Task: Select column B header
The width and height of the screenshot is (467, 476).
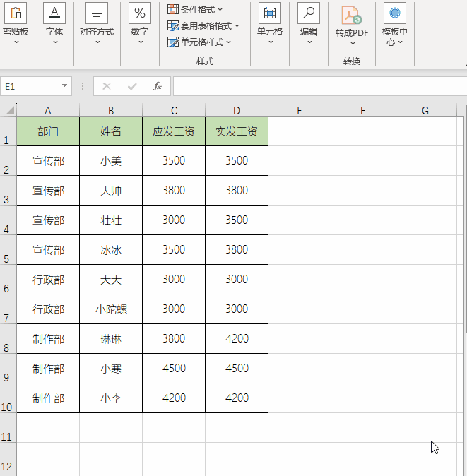Action: (x=111, y=110)
